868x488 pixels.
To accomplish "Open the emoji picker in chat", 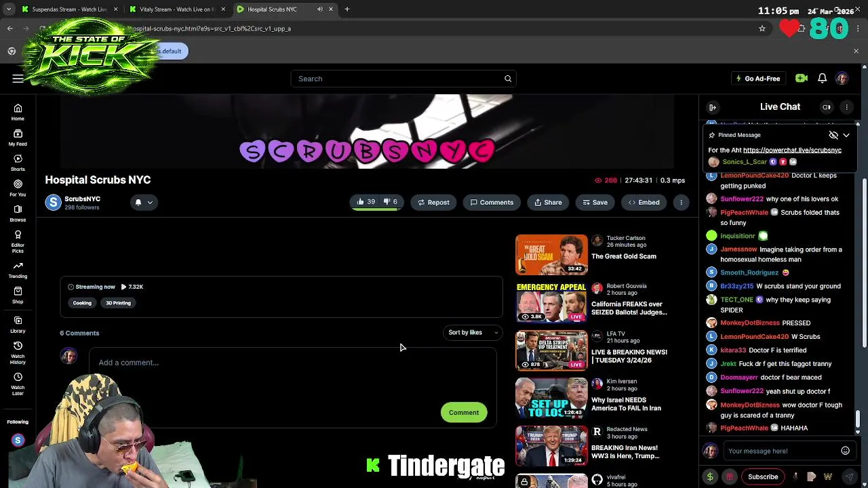I will point(845,451).
